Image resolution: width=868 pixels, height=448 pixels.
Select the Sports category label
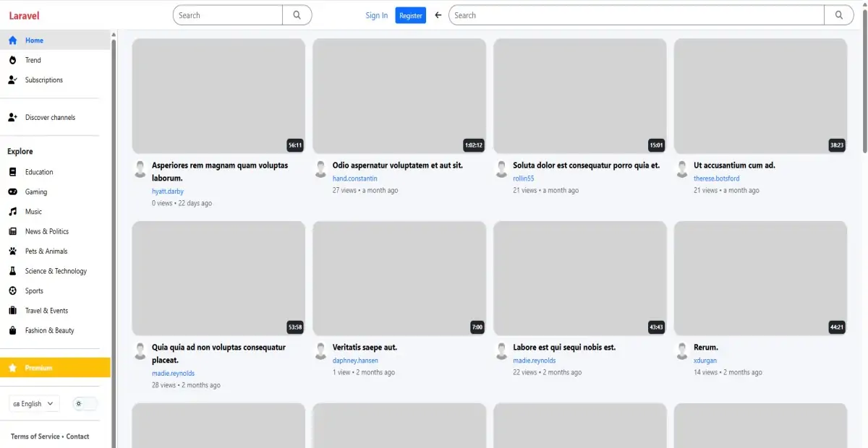coord(34,291)
